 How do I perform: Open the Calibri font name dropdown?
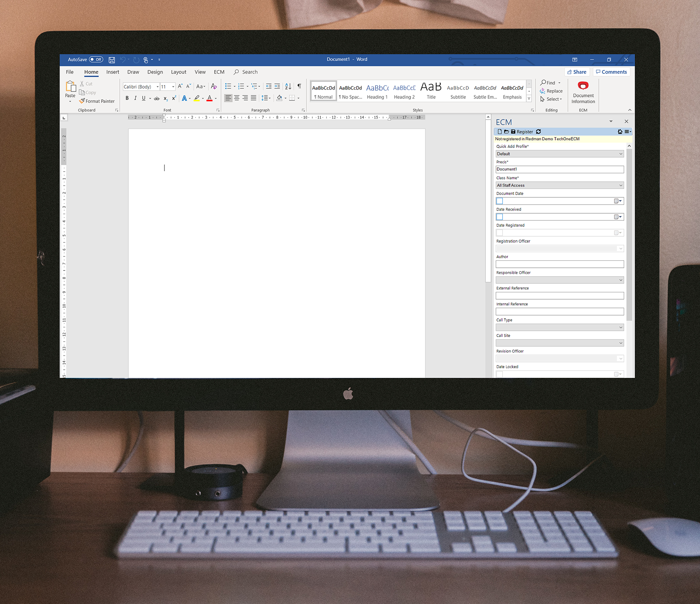click(157, 86)
